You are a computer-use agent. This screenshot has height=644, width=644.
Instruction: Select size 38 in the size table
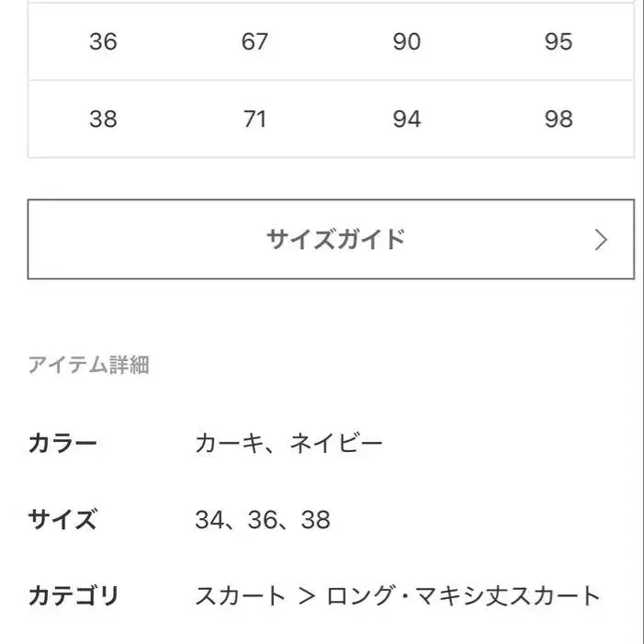coord(103,119)
